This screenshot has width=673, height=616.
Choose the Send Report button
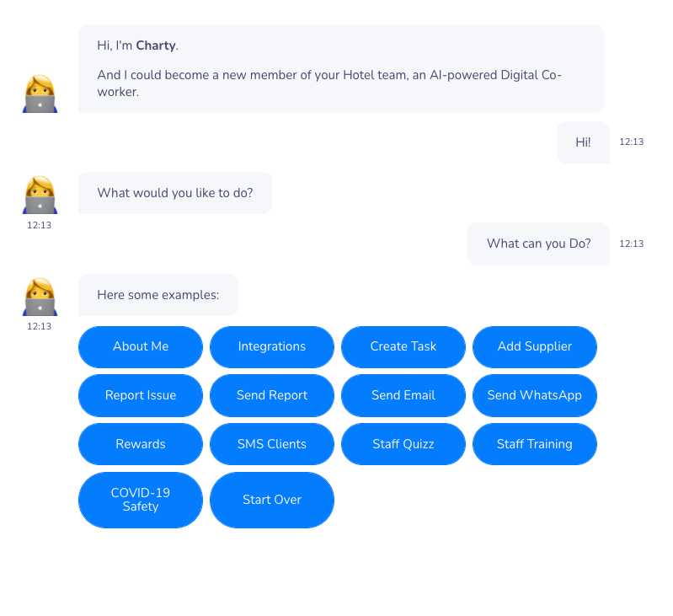point(272,395)
